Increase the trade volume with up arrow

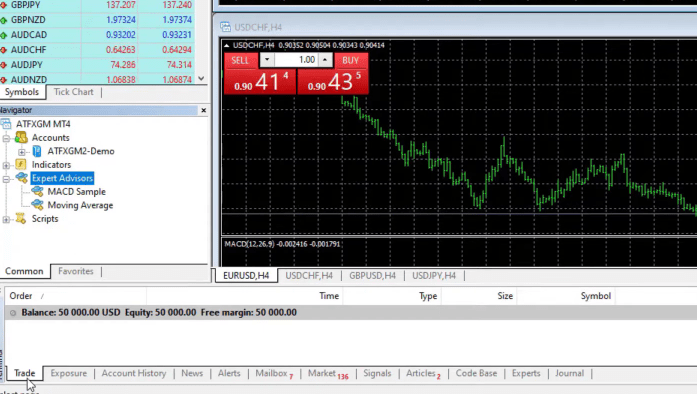tap(325, 60)
